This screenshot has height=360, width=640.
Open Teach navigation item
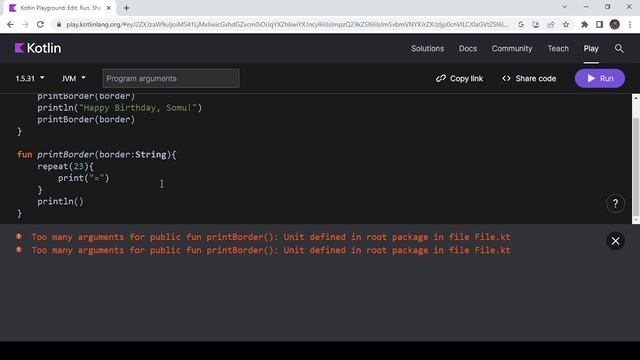click(x=558, y=49)
